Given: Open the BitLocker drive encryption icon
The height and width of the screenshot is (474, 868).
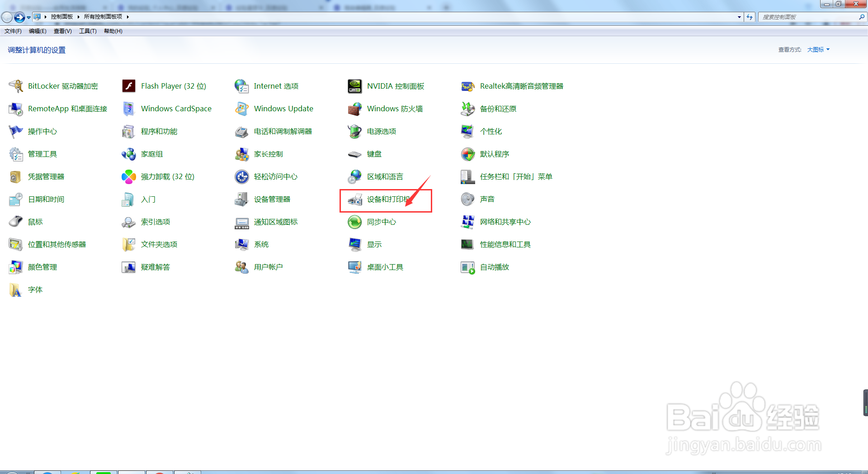Looking at the screenshot, I should pos(16,86).
